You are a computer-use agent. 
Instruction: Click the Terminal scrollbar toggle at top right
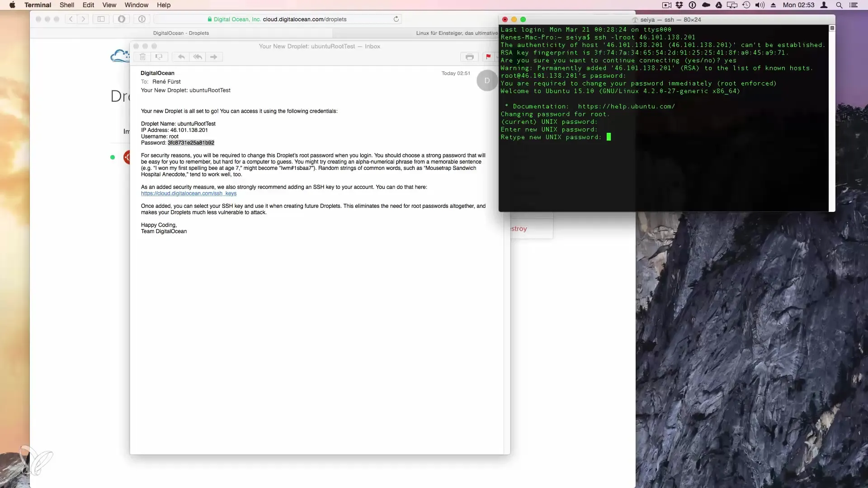click(832, 28)
